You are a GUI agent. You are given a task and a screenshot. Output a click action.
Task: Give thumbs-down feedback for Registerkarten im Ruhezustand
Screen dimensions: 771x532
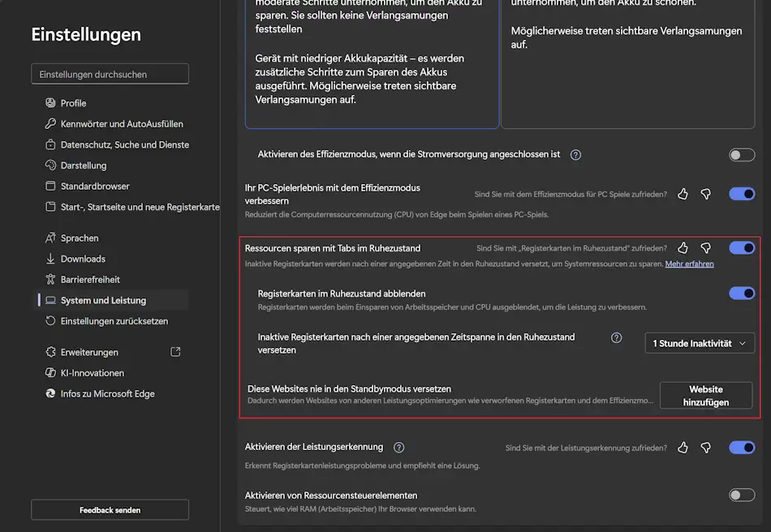click(x=704, y=247)
